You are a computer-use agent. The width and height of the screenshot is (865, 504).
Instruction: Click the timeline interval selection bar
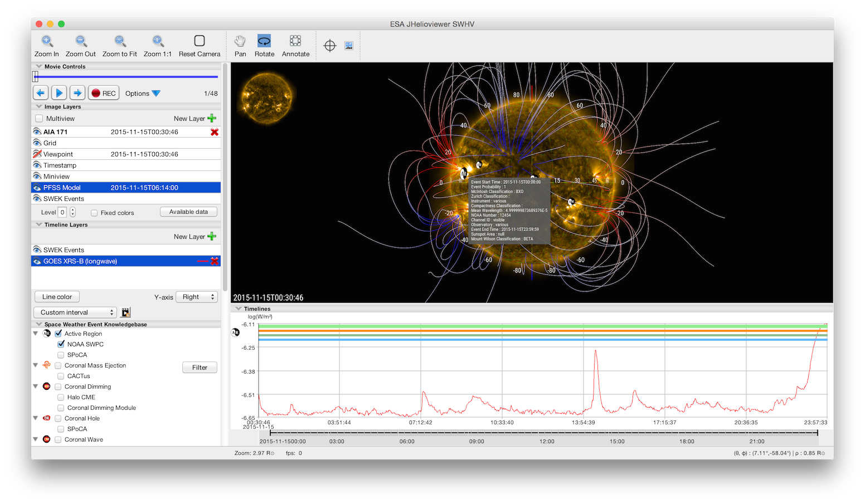543,433
